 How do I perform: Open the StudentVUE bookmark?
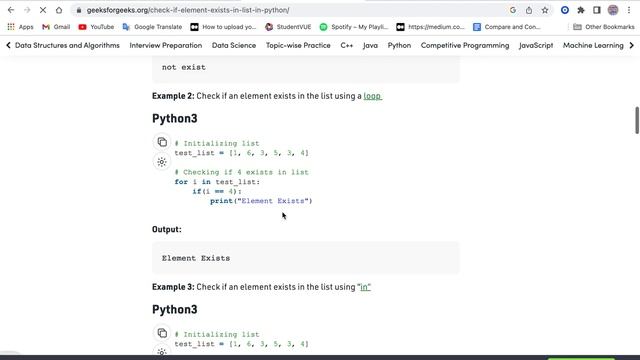tap(288, 27)
